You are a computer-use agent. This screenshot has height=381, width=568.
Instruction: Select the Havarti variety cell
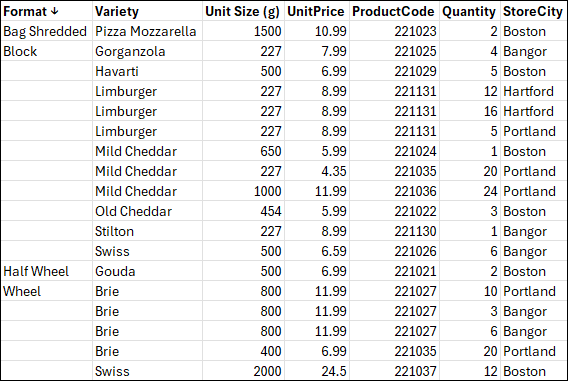click(x=147, y=71)
